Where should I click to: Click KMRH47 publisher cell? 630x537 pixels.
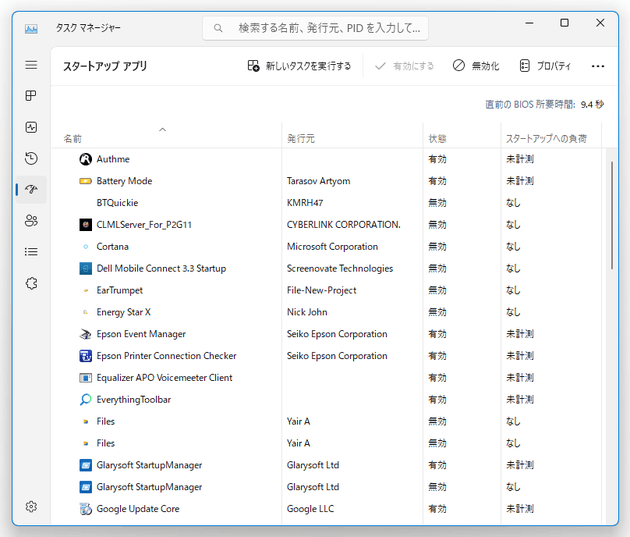click(305, 203)
